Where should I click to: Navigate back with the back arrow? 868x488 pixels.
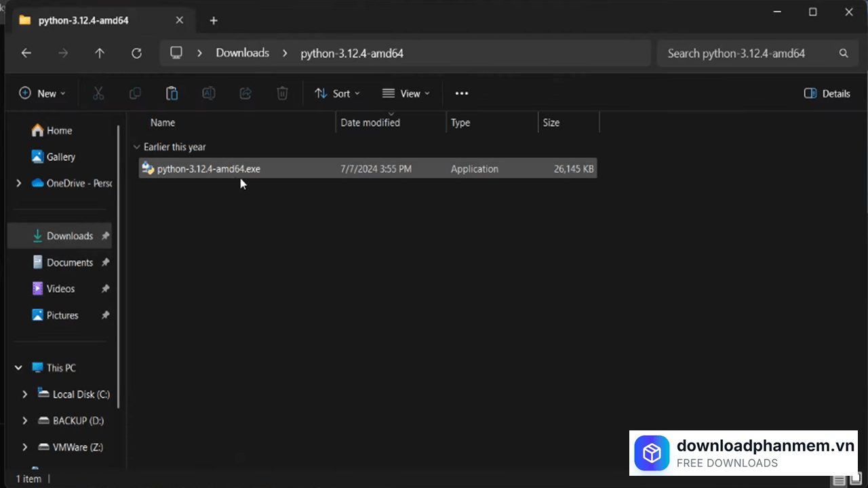coord(26,53)
